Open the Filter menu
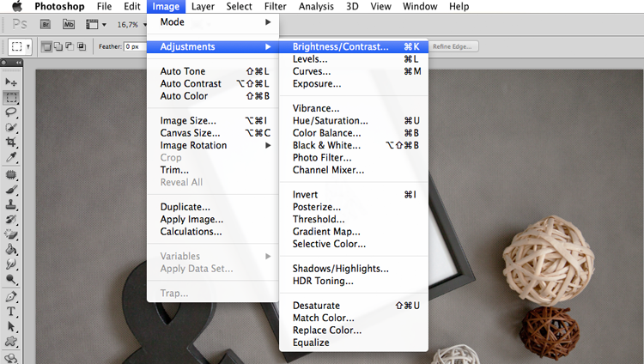Image resolution: width=644 pixels, height=364 pixels. coord(275,6)
